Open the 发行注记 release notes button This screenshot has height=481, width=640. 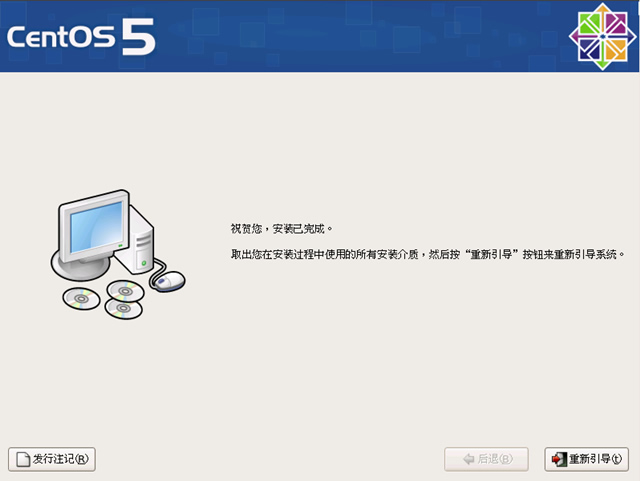click(x=52, y=459)
